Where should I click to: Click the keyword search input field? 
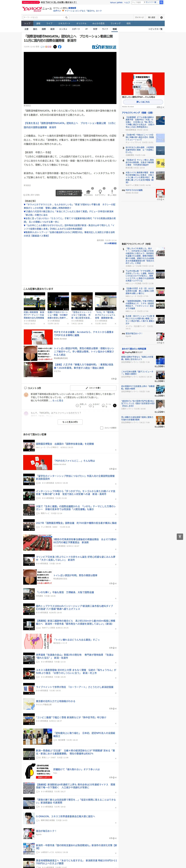pyautogui.click(x=44, y=18)
